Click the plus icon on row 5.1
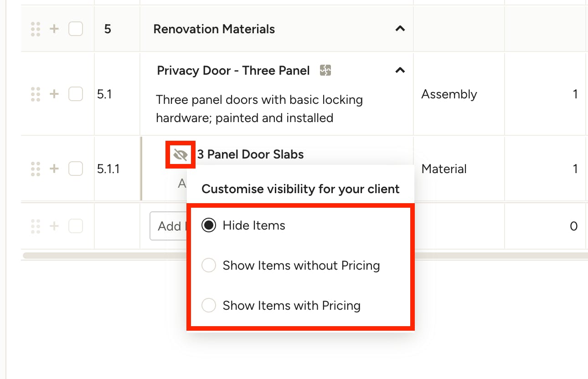588x379 pixels. coord(54,94)
